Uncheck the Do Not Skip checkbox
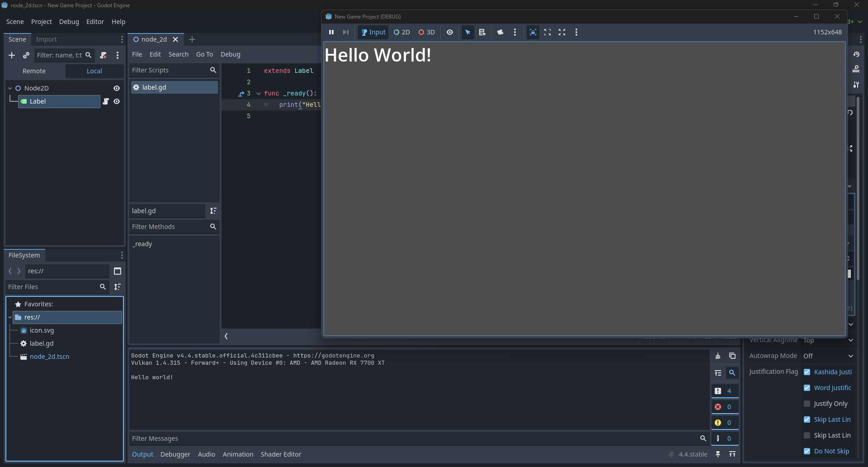 point(807,451)
